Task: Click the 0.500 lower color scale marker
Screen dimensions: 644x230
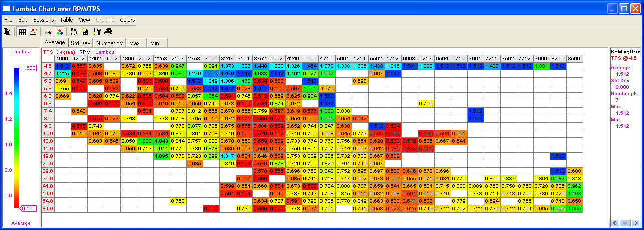Action: [28, 208]
